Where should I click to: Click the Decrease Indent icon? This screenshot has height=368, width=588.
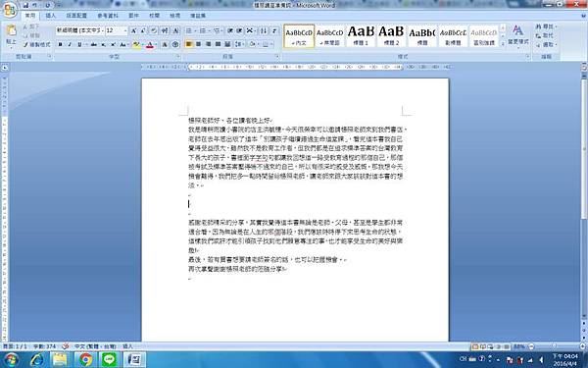pyautogui.click(x=230, y=30)
